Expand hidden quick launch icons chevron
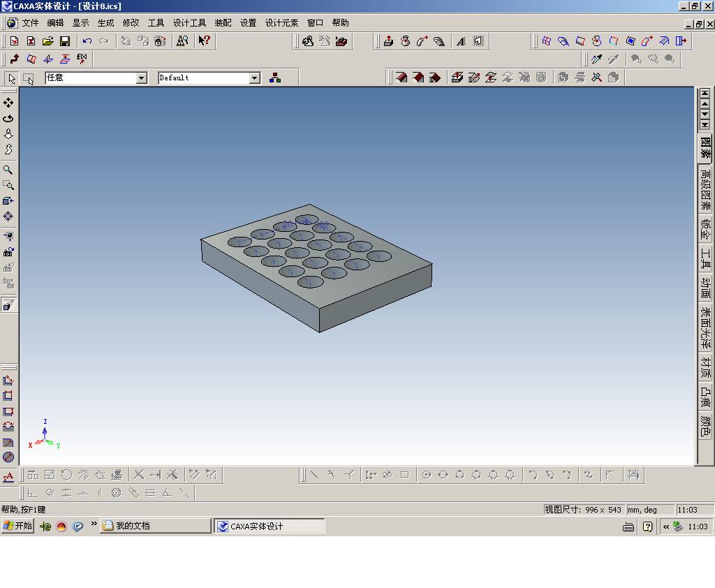The height and width of the screenshot is (588, 715). (x=94, y=524)
